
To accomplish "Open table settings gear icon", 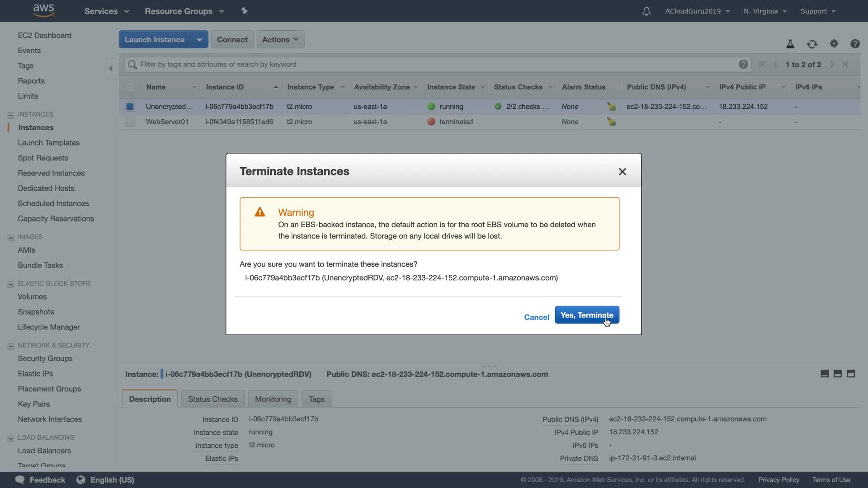I will [x=834, y=44].
